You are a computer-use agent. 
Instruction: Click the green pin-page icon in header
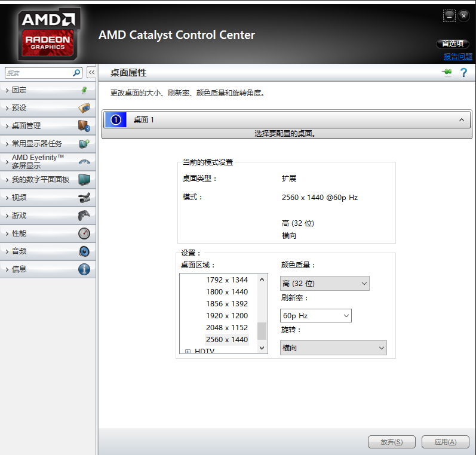447,72
